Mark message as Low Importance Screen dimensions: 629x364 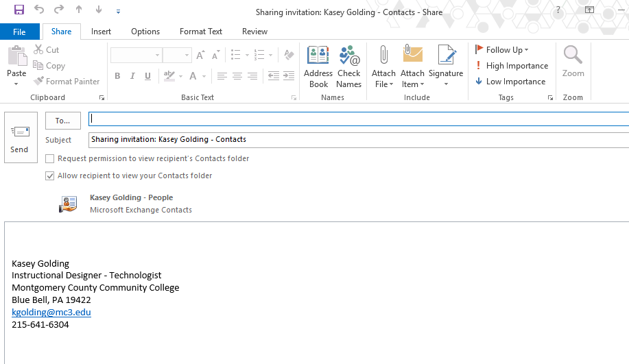click(x=510, y=82)
